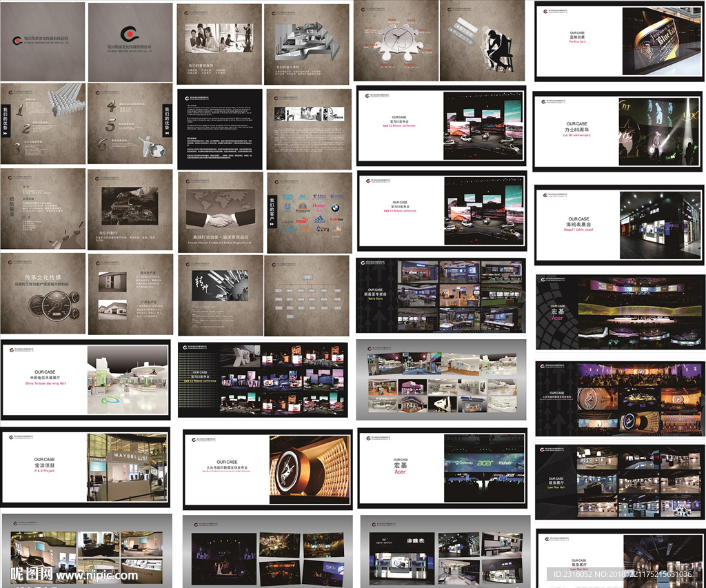This screenshot has width=706, height=588.
Task: Click the '我们的制作' caption
Action: coord(108,233)
